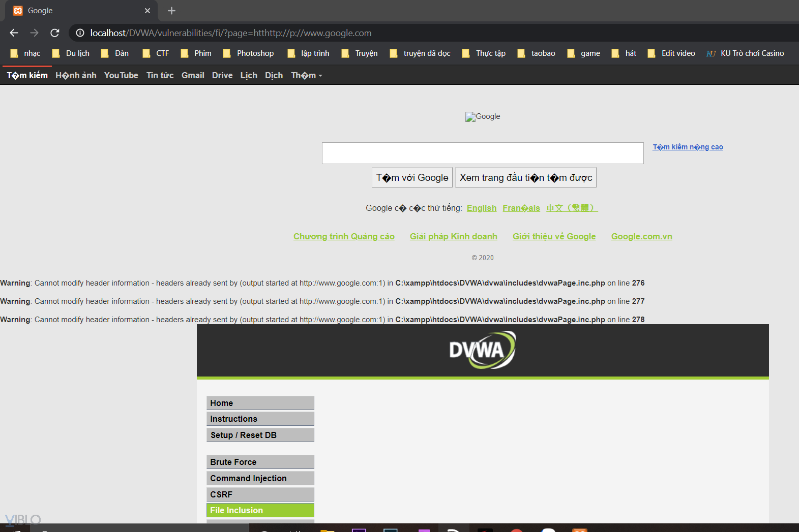This screenshot has width=799, height=532.
Task: Go back to the previous page
Action: 14,33
